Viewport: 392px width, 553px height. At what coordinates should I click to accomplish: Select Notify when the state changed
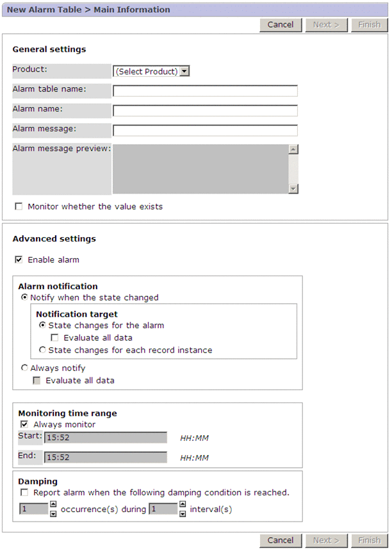(x=25, y=298)
